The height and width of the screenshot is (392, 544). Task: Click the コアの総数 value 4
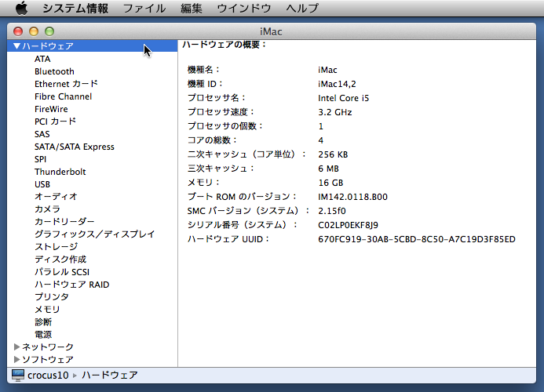321,140
